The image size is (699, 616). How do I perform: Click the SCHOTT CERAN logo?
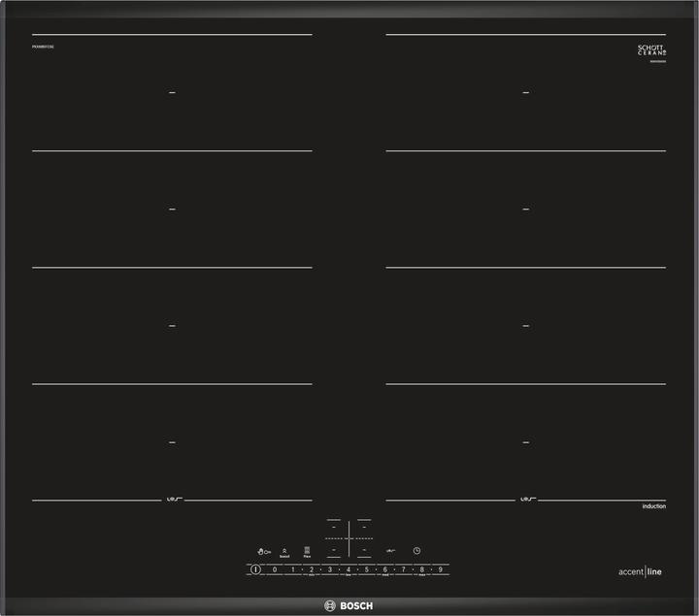click(x=651, y=49)
